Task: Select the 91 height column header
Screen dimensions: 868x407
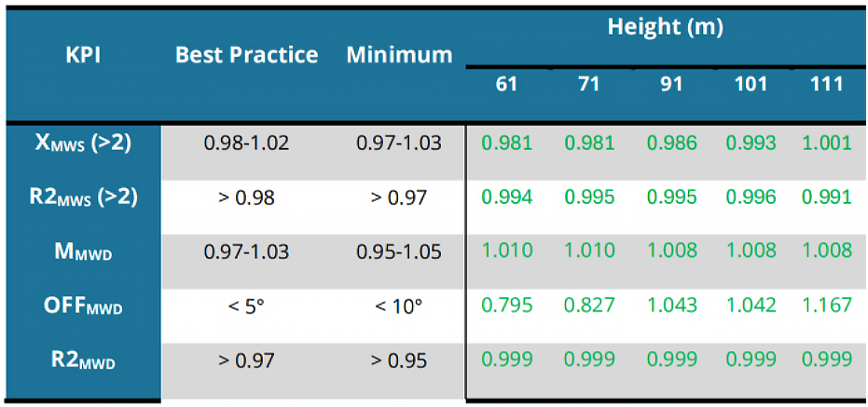Action: pyautogui.click(x=671, y=84)
